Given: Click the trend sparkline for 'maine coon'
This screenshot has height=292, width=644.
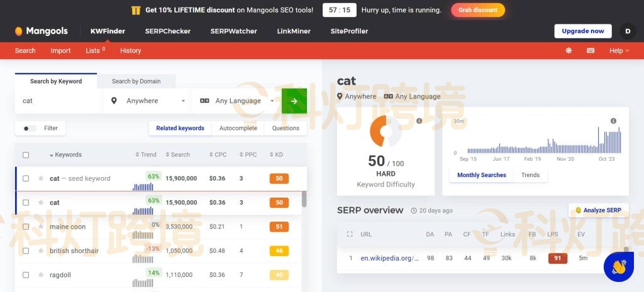Looking at the screenshot, I should pos(143,235).
